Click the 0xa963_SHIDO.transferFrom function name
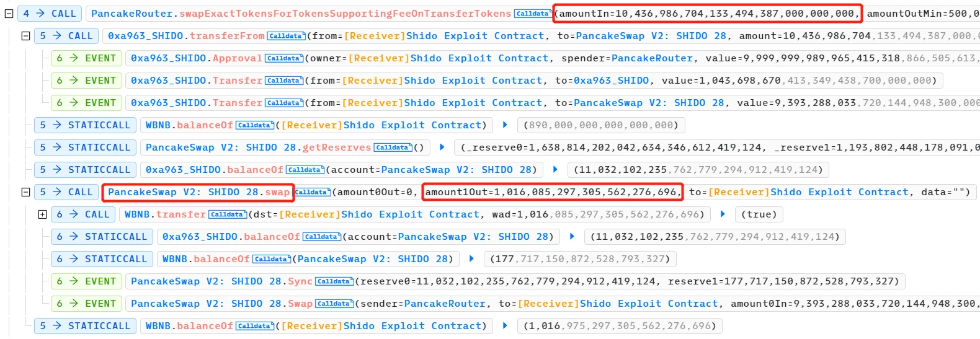Viewport: 980px width, 339px height. click(x=227, y=36)
